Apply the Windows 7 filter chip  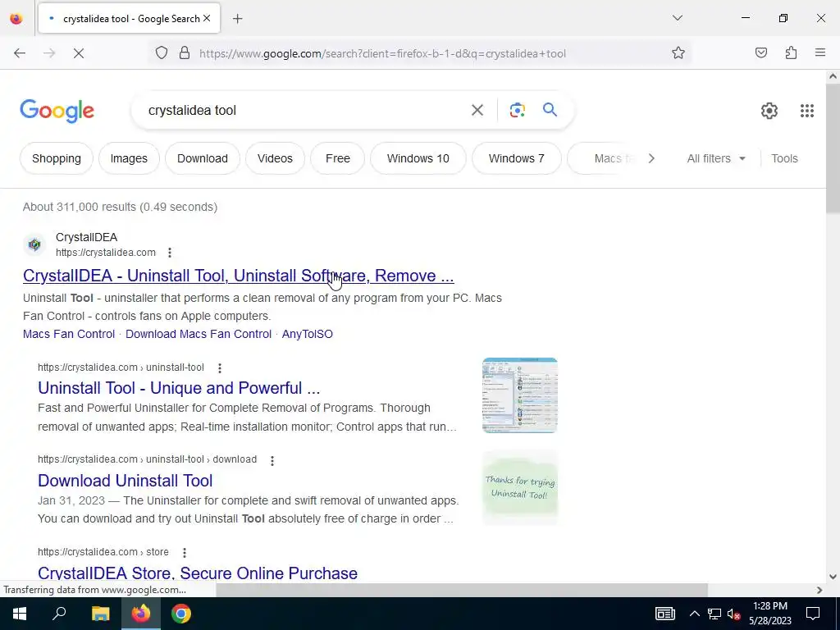(x=517, y=158)
